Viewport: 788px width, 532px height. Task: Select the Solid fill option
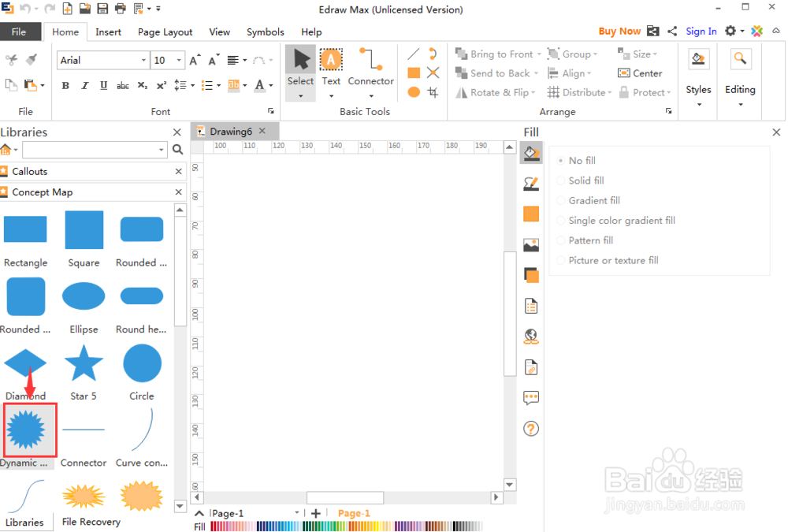[x=581, y=180]
